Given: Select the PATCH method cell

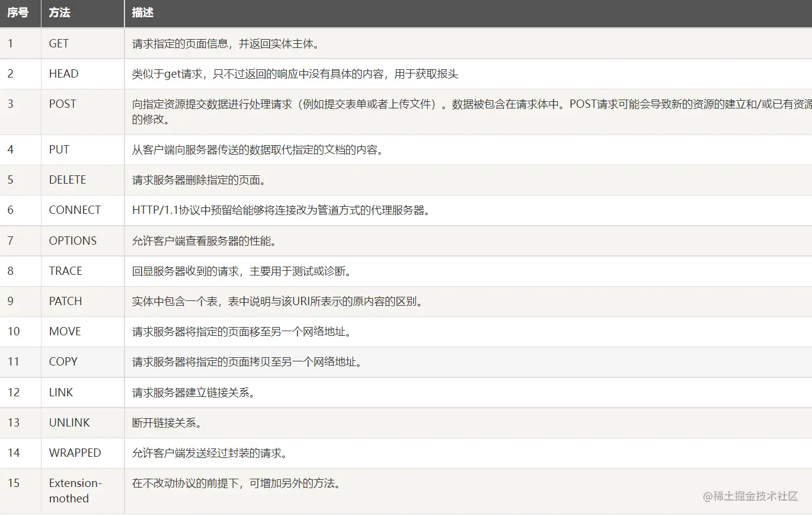Looking at the screenshot, I should (x=83, y=301).
